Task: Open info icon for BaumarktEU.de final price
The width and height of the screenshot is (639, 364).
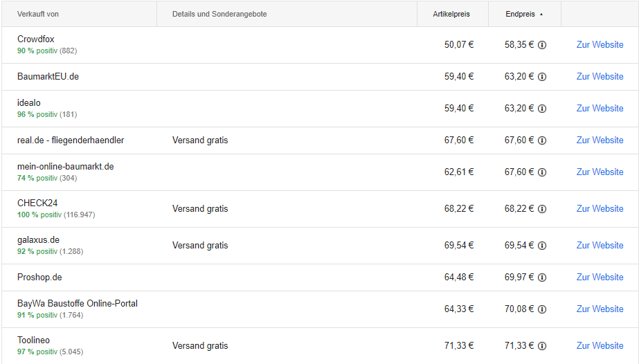Action: 542,77
